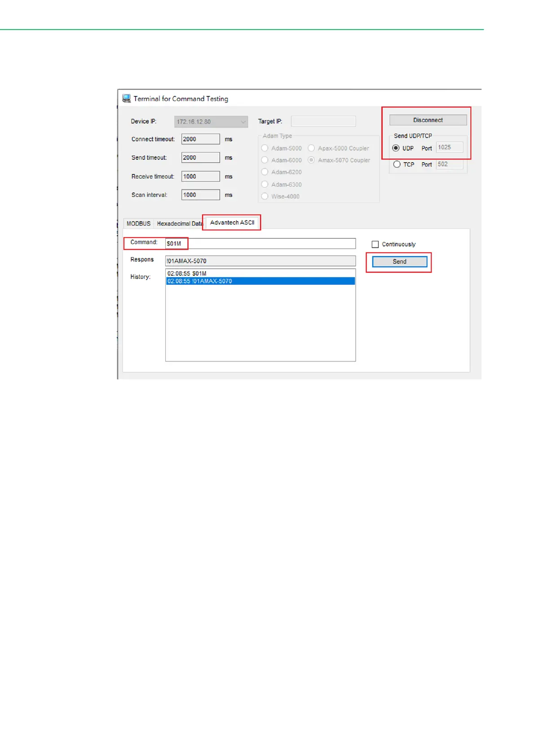Click the Command input field
The height and width of the screenshot is (756, 535).
[x=260, y=243]
